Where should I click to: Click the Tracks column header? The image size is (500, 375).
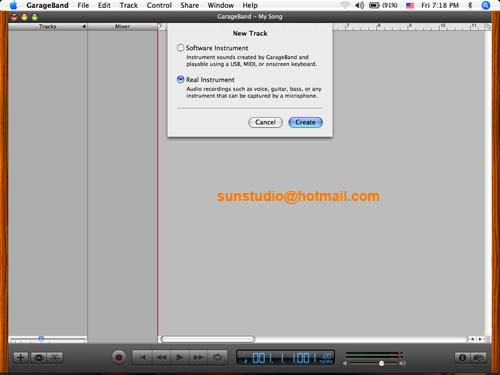pyautogui.click(x=47, y=26)
